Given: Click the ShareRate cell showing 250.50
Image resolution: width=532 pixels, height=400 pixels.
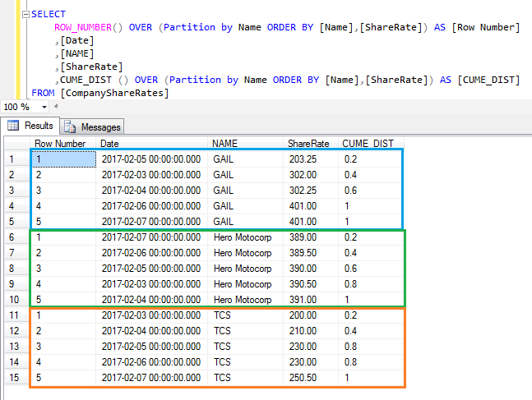Looking at the screenshot, I should pyautogui.click(x=303, y=378).
